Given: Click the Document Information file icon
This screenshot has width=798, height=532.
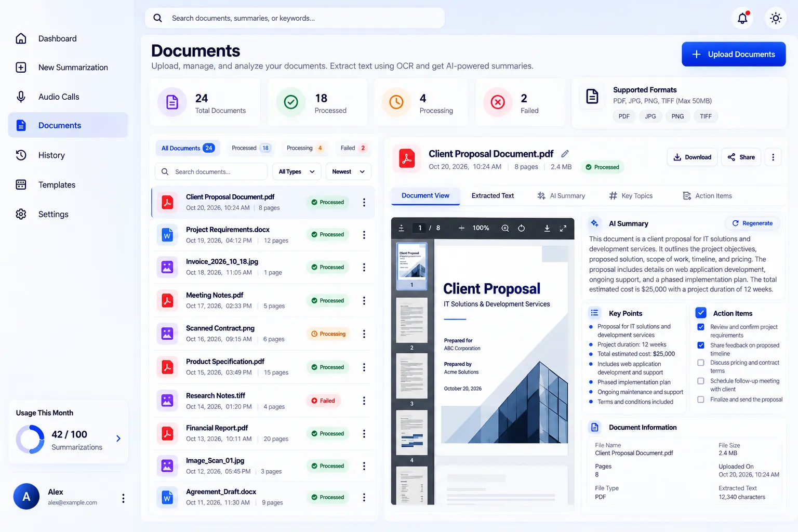Looking at the screenshot, I should coord(595,427).
